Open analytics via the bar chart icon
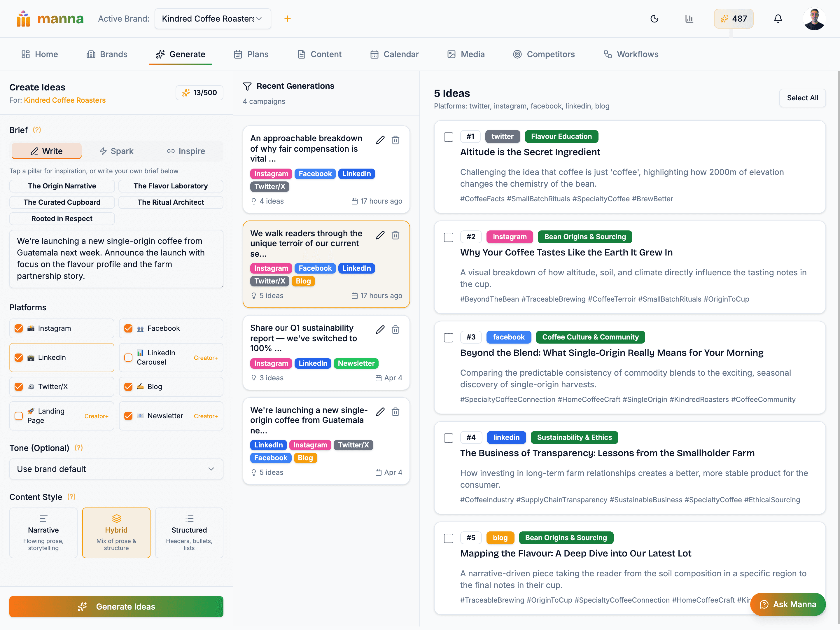This screenshot has height=630, width=840. [689, 18]
